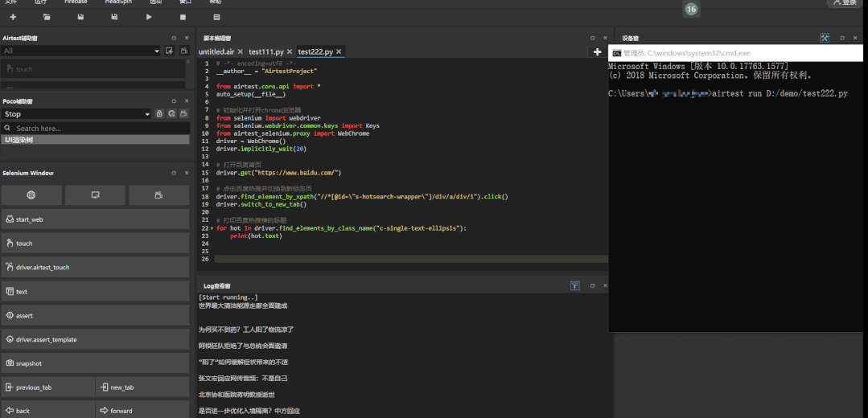Refresh the Poco UI tree with the reload icon
868x418 pixels.
point(171,114)
